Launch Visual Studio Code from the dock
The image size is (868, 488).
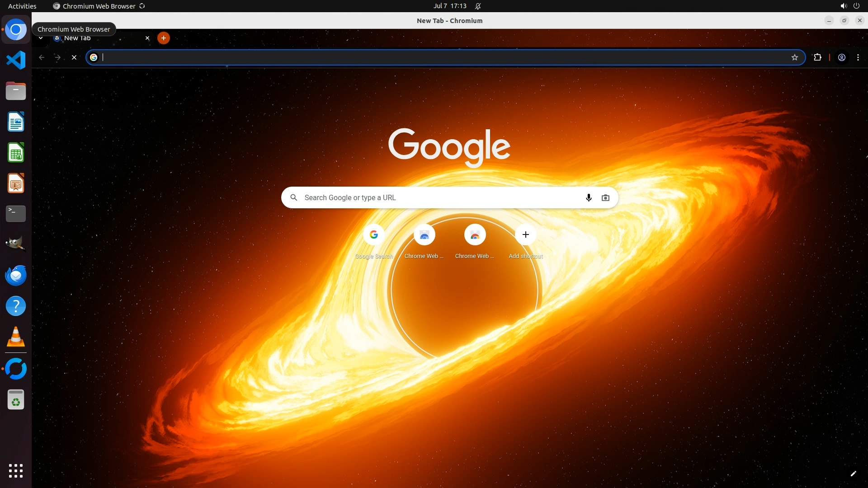16,60
